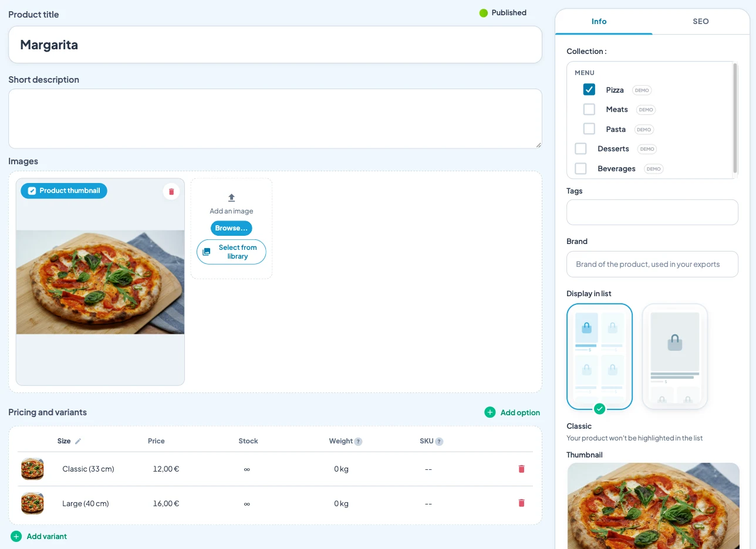Edit the Size option with pencil icon
Viewport: 756px width, 549px height.
[78, 441]
